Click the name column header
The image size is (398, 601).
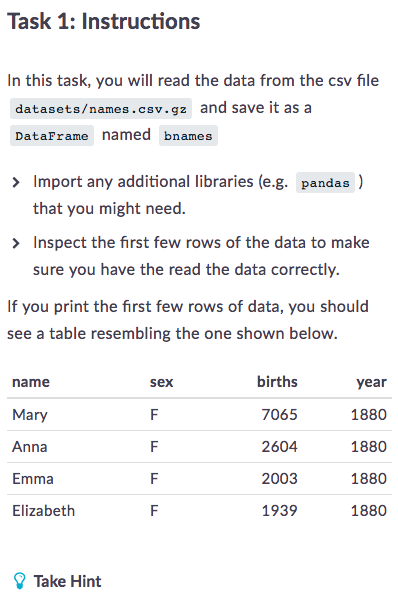tap(31, 382)
